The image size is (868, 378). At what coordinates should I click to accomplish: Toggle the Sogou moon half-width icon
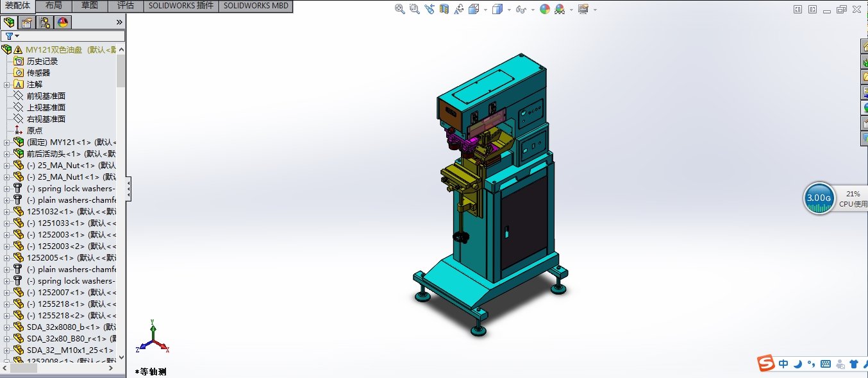(x=797, y=364)
